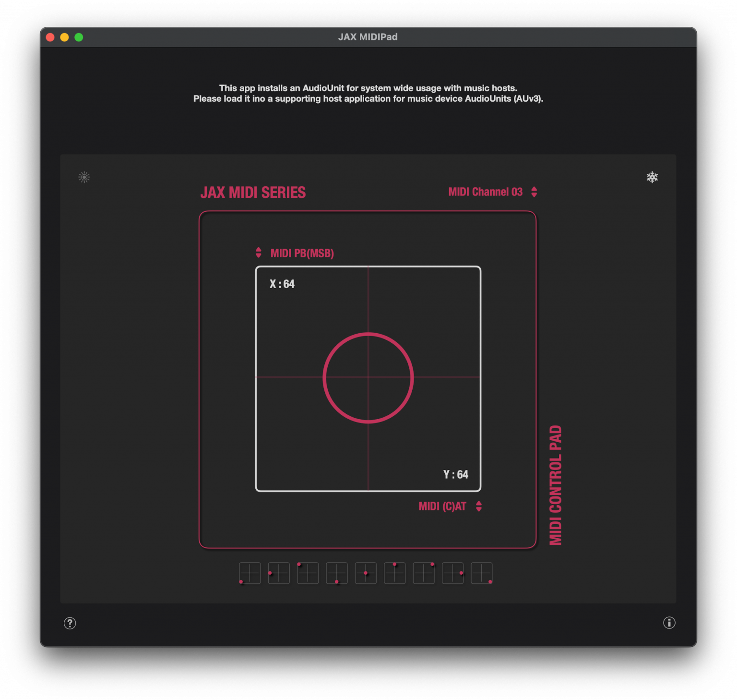Change the MIDI (C)AT assignment with its arrows
The image size is (737, 700).
coord(478,506)
